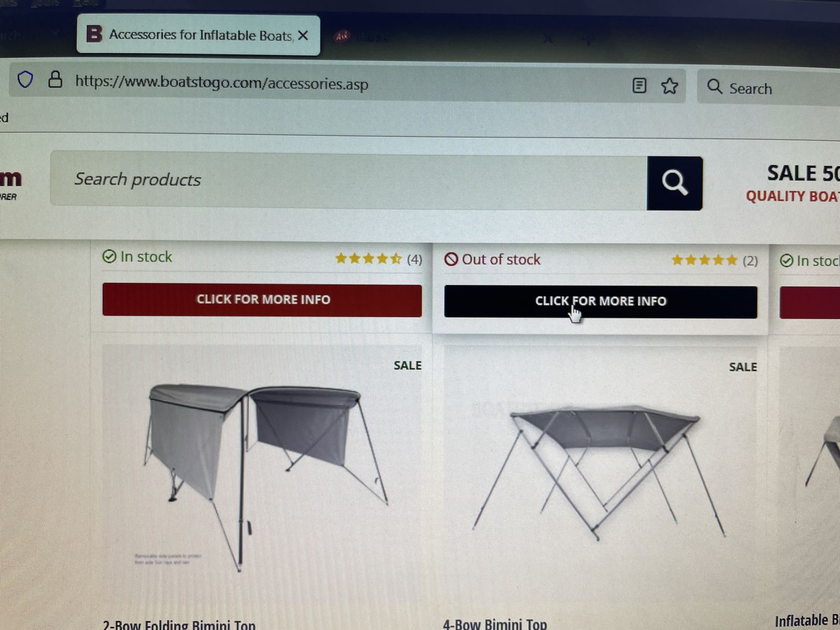Toggle reader view icon in address bar
840x630 pixels.
(x=639, y=85)
